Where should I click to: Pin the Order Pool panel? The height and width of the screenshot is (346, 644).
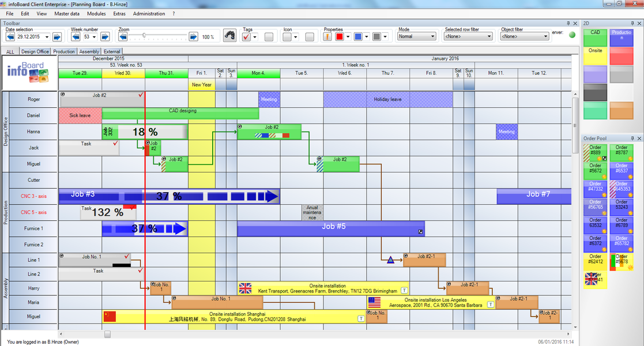click(632, 139)
